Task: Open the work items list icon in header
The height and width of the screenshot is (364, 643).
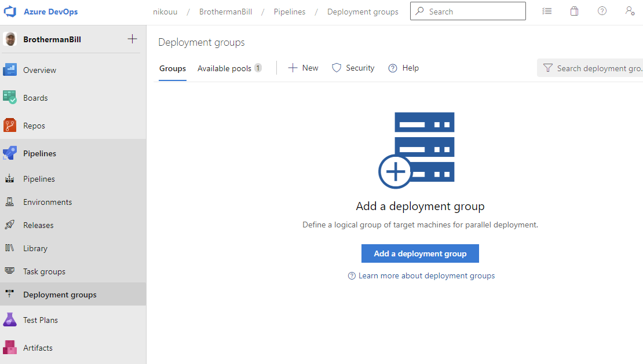Action: [547, 11]
